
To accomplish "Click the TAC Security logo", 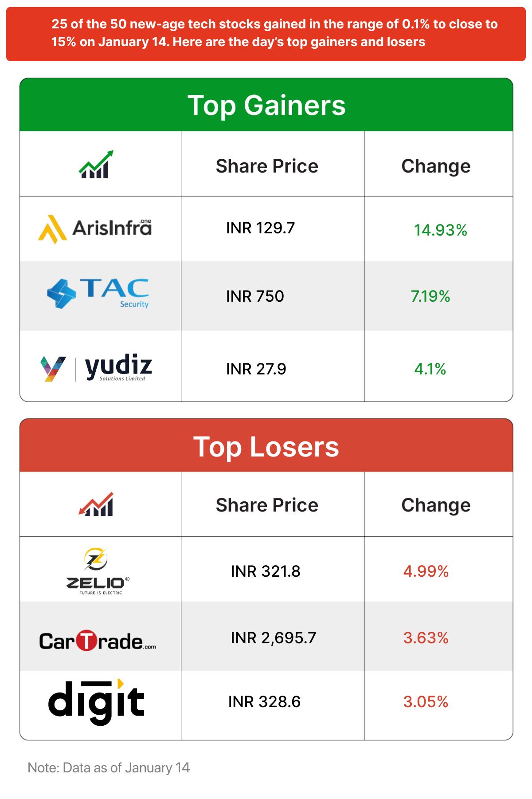I will click(98, 294).
